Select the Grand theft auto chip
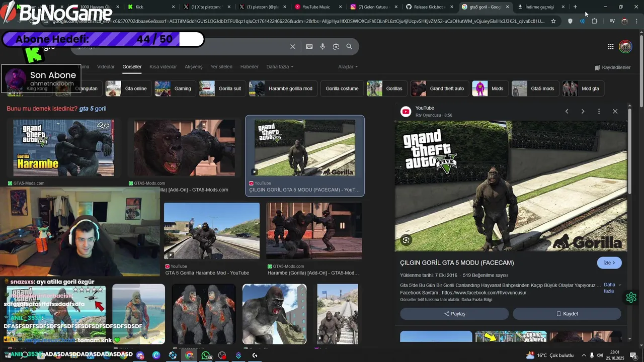Screen dimensions: 644x362 coord(440,88)
